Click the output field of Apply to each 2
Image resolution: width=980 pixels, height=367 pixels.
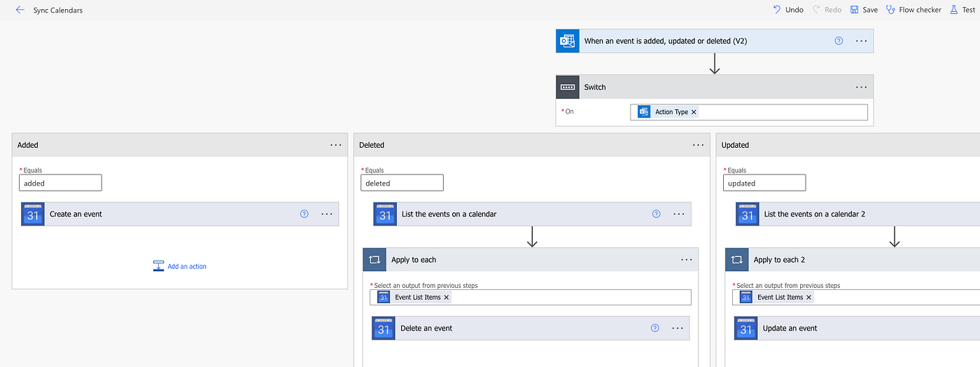(856, 297)
